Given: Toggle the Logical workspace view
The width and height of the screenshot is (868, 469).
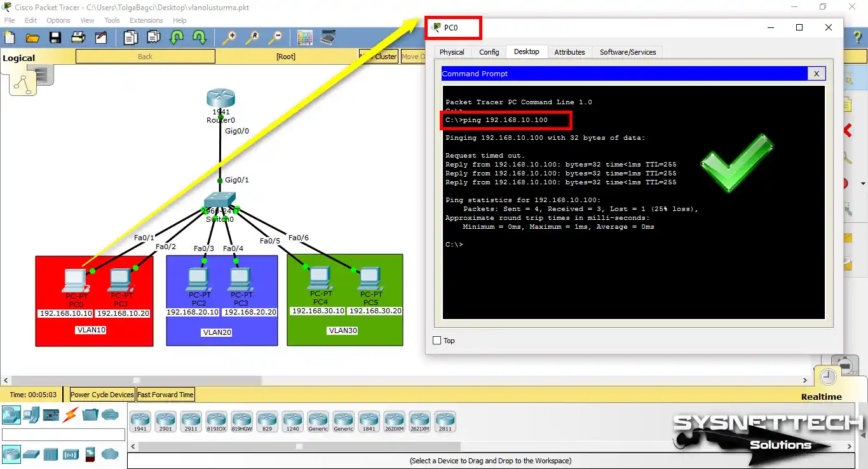Looking at the screenshot, I should click(x=19, y=57).
